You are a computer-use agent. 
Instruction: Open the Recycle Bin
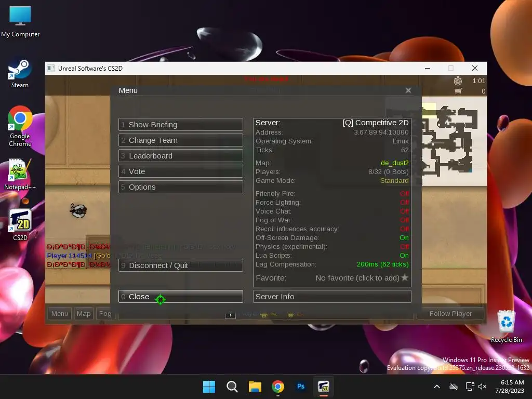click(506, 326)
